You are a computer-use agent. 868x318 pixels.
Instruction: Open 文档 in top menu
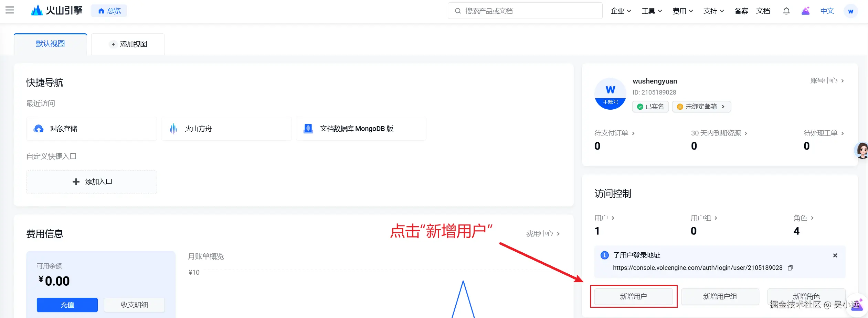pyautogui.click(x=763, y=11)
